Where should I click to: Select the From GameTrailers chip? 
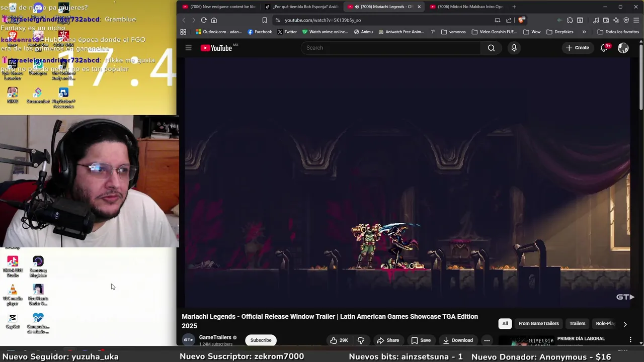pos(538,324)
